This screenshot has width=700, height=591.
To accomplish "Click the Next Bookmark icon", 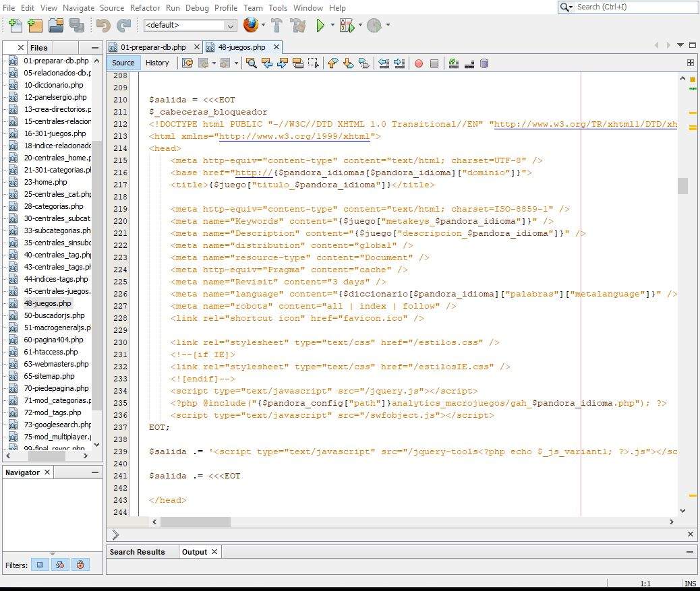I will point(348,63).
